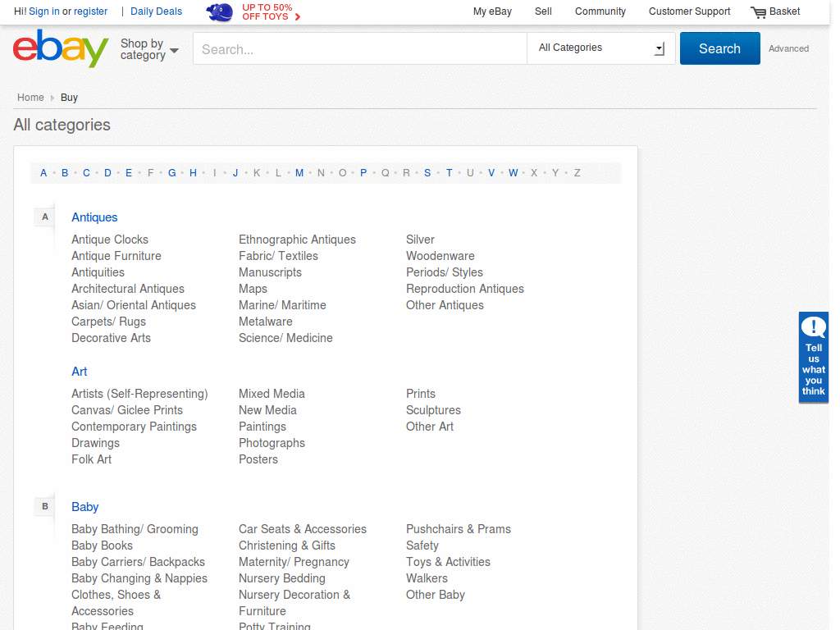Screen dimensions: 840x630
Task: Click the eBay logo
Action: 61,48
